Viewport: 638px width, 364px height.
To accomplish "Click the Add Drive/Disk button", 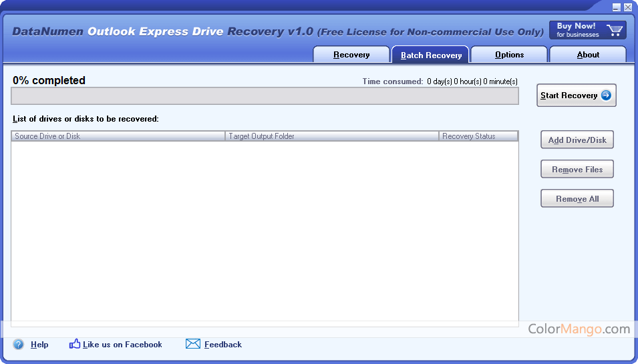I will [577, 140].
